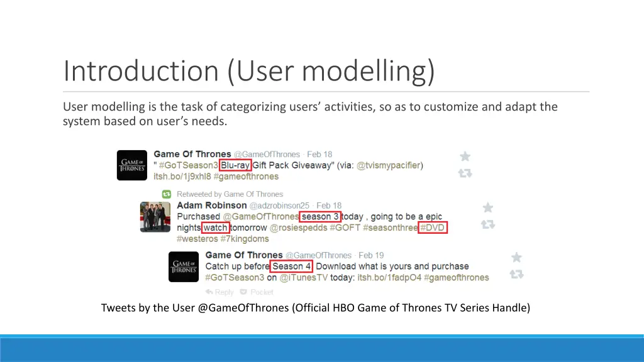The height and width of the screenshot is (362, 644).
Task: Open Adam Robinson's profile photo
Action: tap(155, 217)
